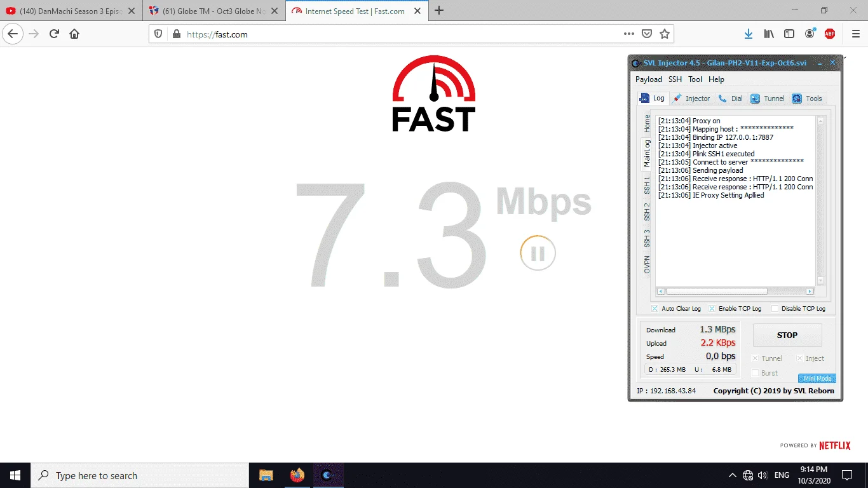868x488 pixels.
Task: Close the DanMachi YouTube tab
Action: coord(132,11)
